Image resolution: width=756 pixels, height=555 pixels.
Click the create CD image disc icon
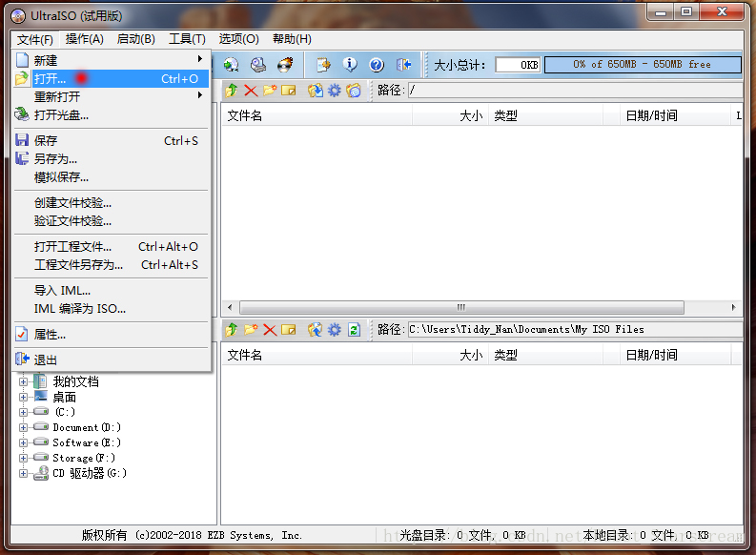[232, 65]
